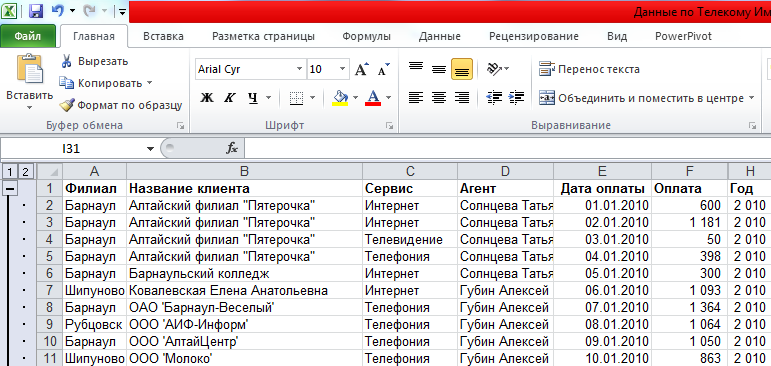Open the Данные ribbon tab
This screenshot has width=771, height=366.
click(440, 36)
